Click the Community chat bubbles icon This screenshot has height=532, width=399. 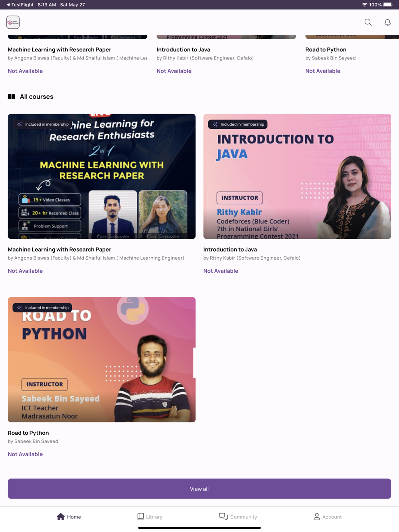(223, 516)
